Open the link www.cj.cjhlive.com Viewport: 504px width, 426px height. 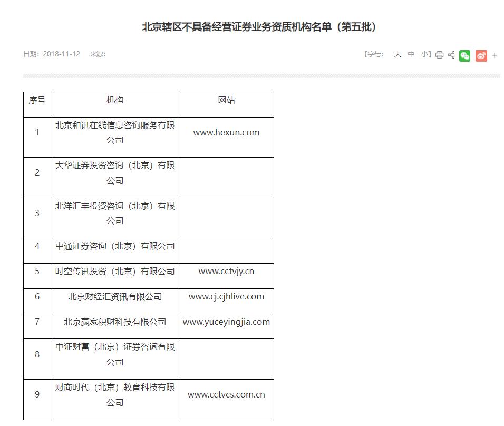(x=226, y=296)
